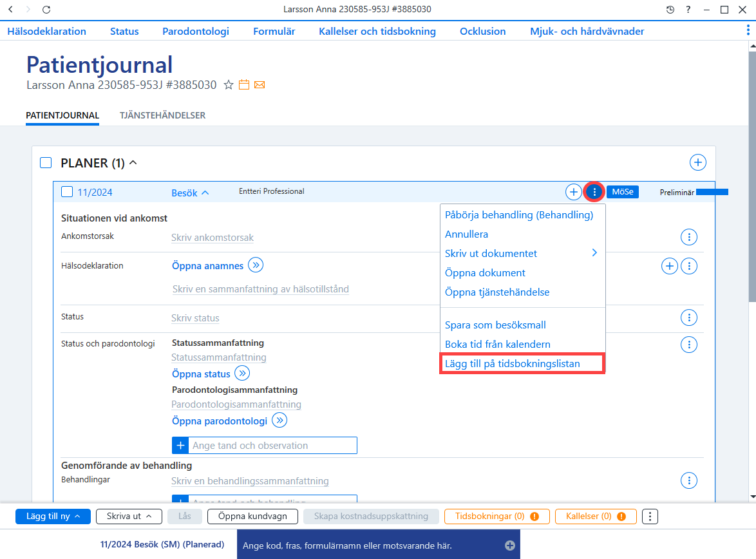This screenshot has width=756, height=559.
Task: Click the patient envelope message icon
Action: point(260,85)
